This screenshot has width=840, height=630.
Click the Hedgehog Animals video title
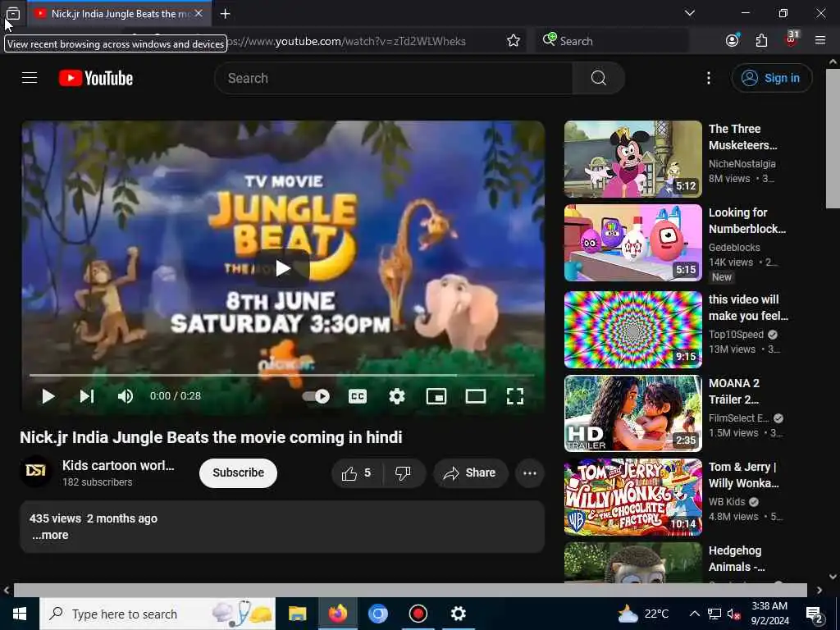737,559
